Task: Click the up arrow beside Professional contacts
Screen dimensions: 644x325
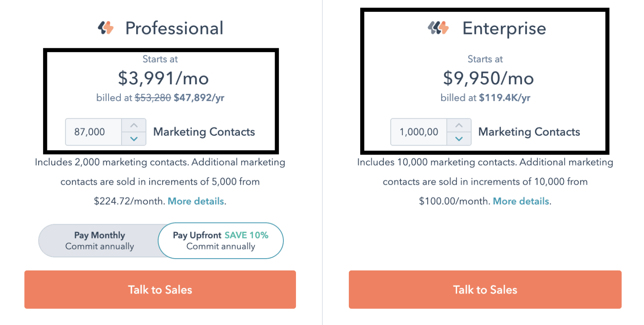Action: coord(134,125)
